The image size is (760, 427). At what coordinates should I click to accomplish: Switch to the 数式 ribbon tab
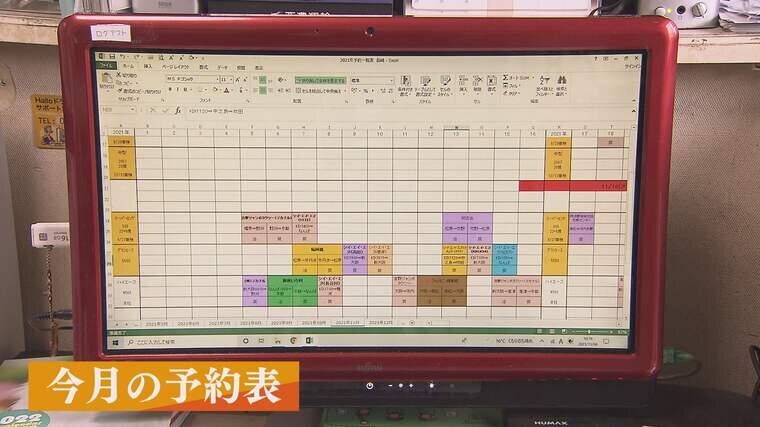204,67
